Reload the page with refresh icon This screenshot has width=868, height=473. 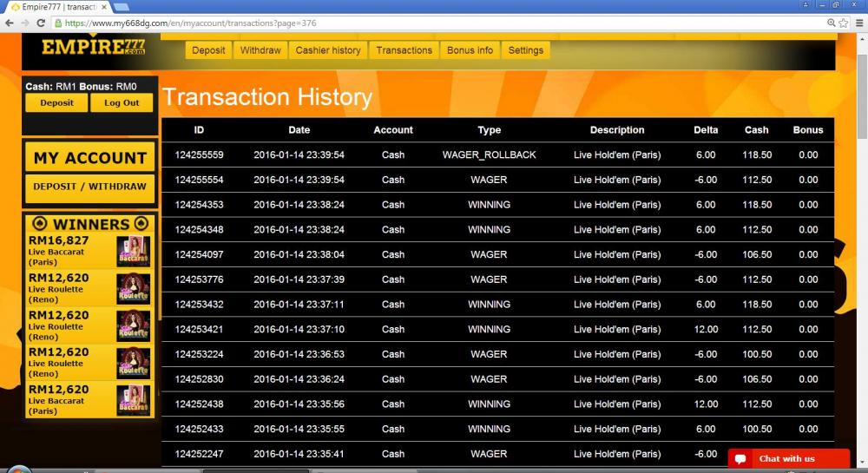[x=41, y=23]
